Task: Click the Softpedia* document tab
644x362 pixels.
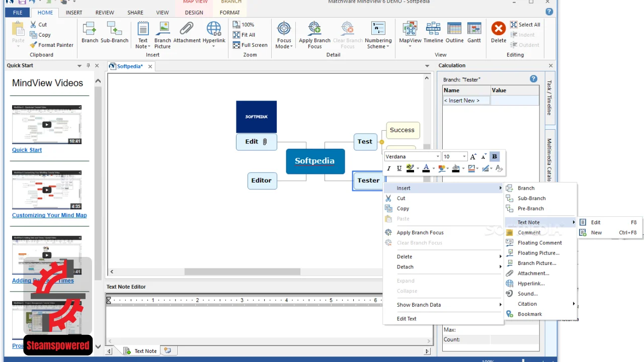Action: 130,66
